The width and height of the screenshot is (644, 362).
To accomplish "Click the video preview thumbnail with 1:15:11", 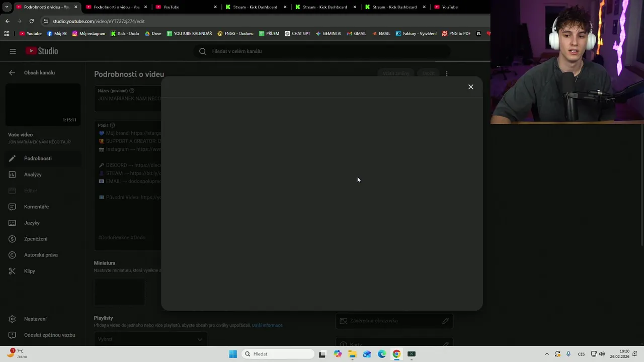I will pos(43,105).
